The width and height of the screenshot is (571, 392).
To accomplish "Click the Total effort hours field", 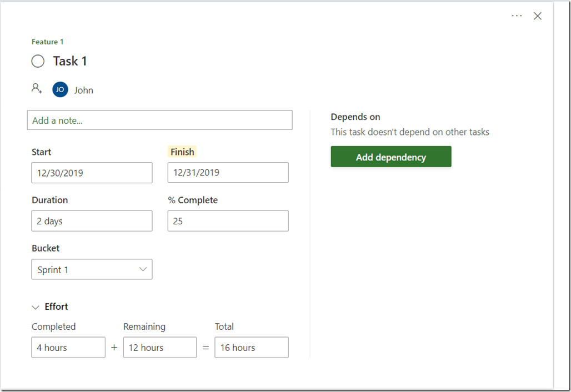I will 251,348.
